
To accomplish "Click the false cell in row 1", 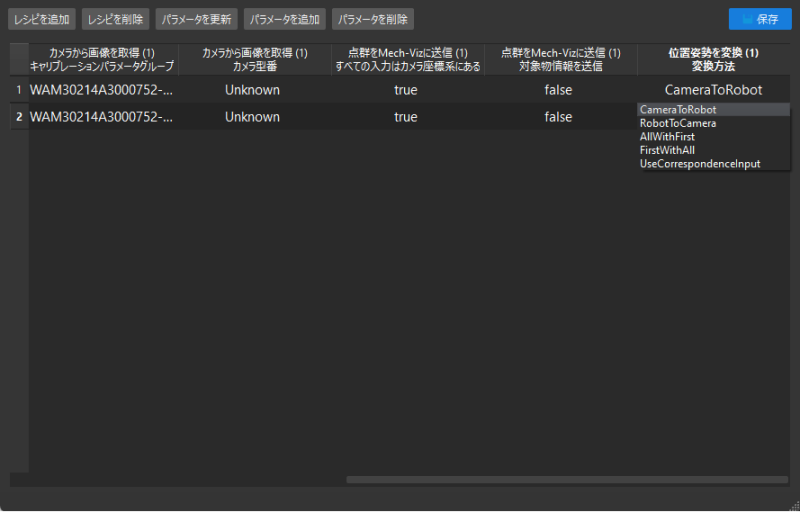I will (x=561, y=90).
